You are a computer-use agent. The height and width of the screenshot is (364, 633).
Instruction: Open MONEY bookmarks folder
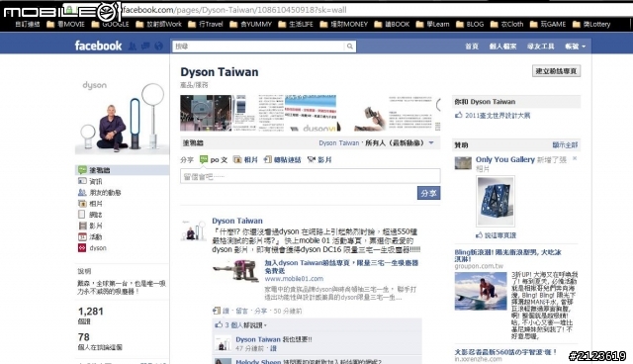[x=344, y=24]
